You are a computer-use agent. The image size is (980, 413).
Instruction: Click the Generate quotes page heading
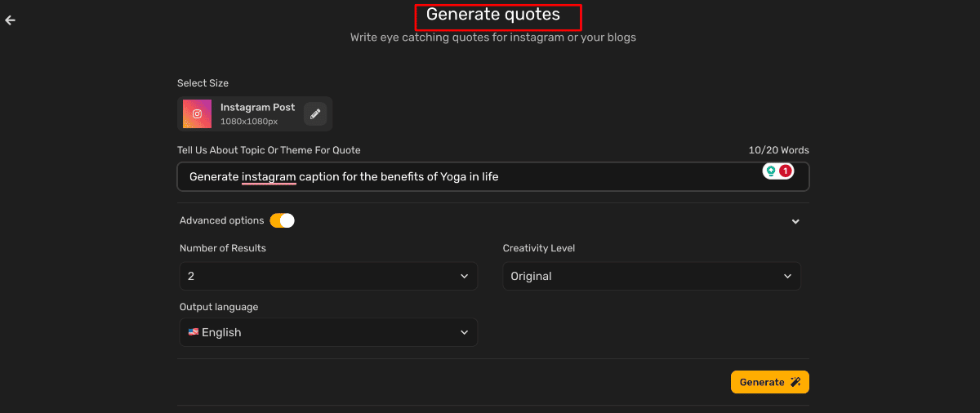tap(493, 15)
